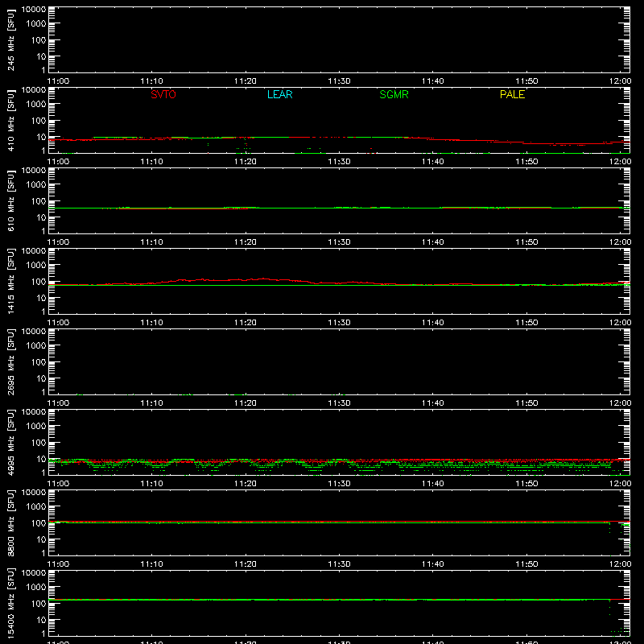Select the 1415 MHz [SFU] axis title
The width and height of the screenshot is (644, 644).
pyautogui.click(x=10, y=282)
